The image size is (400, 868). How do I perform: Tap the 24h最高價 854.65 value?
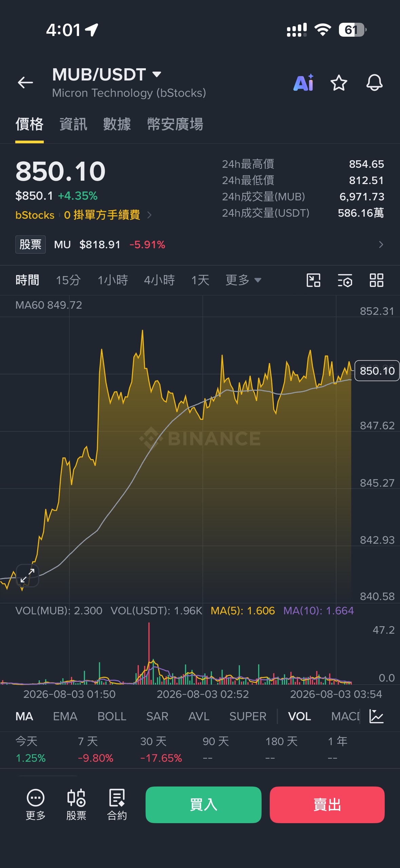point(366,164)
